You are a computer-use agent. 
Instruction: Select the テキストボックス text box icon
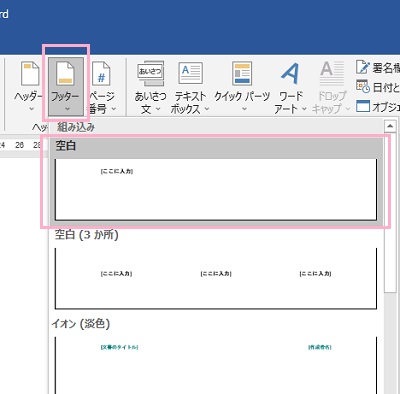(x=190, y=73)
